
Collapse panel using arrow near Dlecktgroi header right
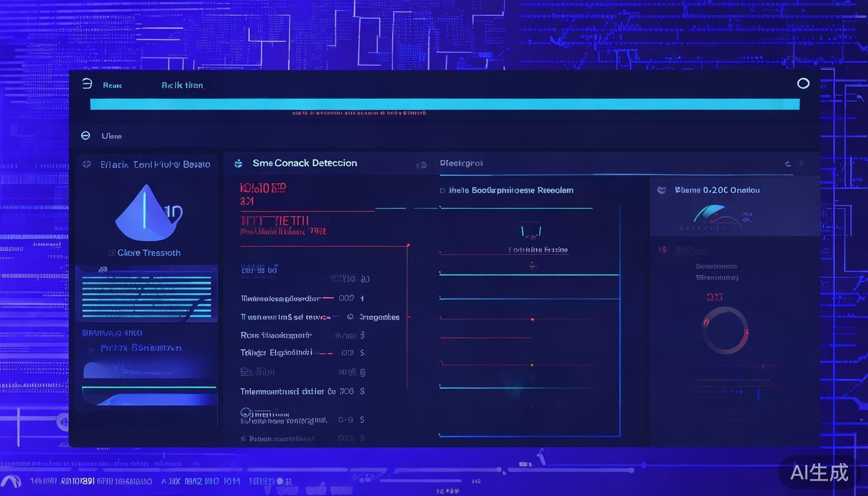click(x=787, y=164)
